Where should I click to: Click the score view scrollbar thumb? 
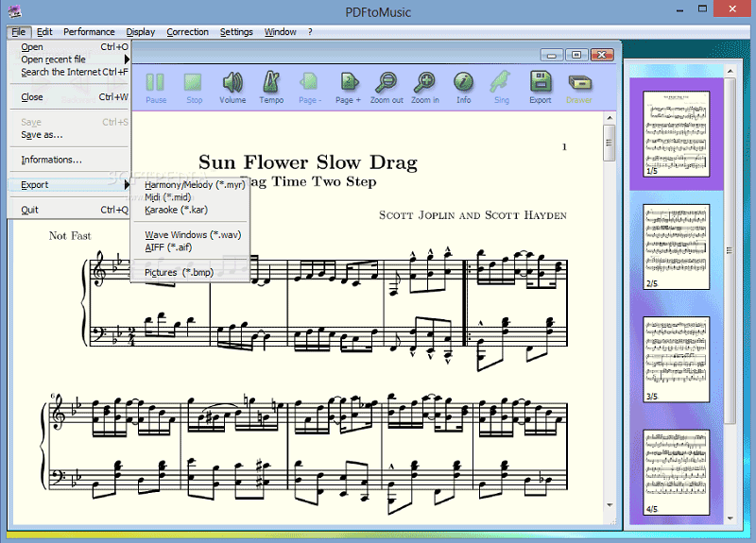609,143
